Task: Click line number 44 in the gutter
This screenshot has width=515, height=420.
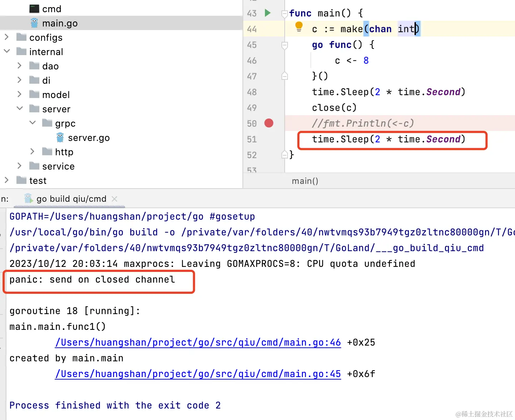Action: point(252,29)
